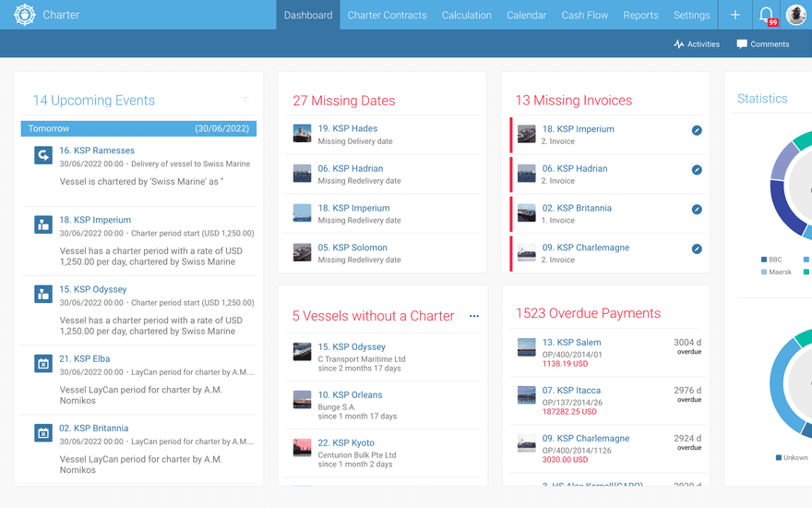Open the 16. KSP Ramesses event link
Image resolution: width=812 pixels, height=508 pixels.
pos(97,151)
